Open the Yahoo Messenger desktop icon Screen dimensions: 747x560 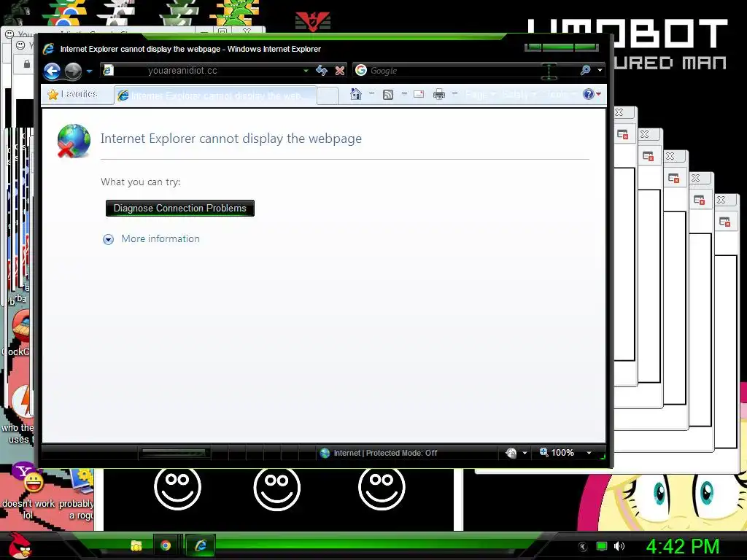(x=28, y=478)
